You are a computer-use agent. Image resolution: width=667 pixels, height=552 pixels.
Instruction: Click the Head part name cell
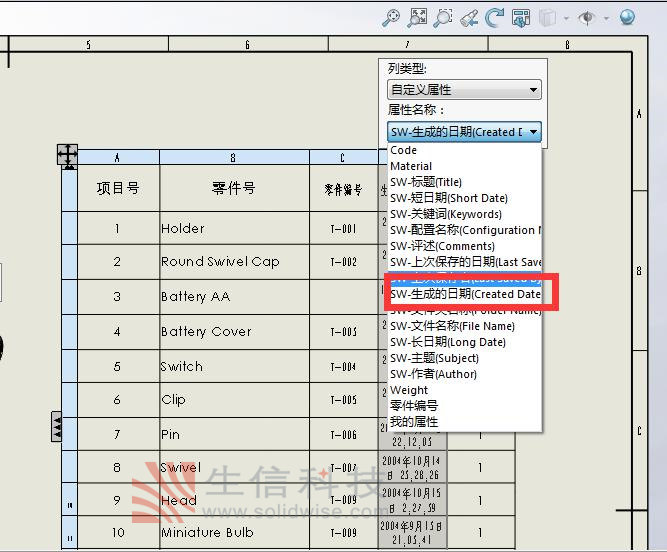(234, 500)
